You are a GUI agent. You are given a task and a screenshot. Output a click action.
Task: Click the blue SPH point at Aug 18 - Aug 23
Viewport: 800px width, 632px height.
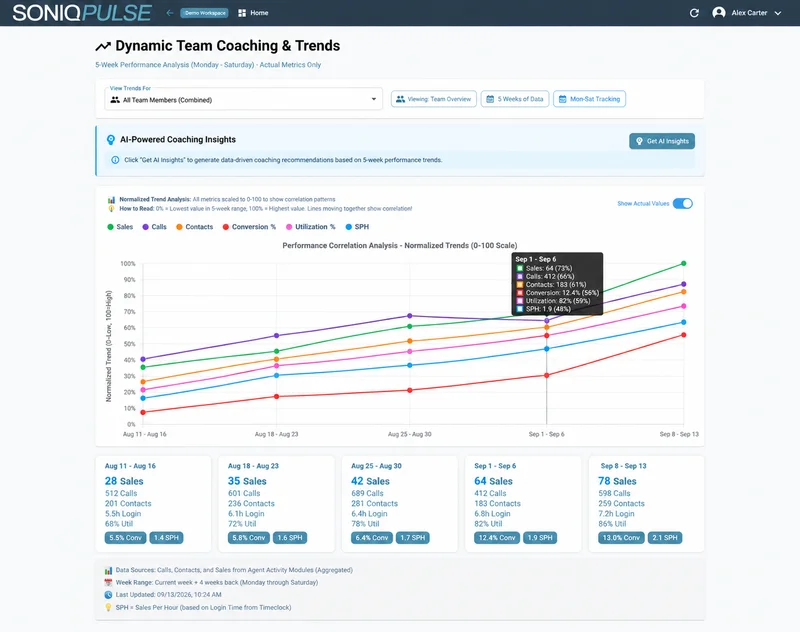pos(277,375)
